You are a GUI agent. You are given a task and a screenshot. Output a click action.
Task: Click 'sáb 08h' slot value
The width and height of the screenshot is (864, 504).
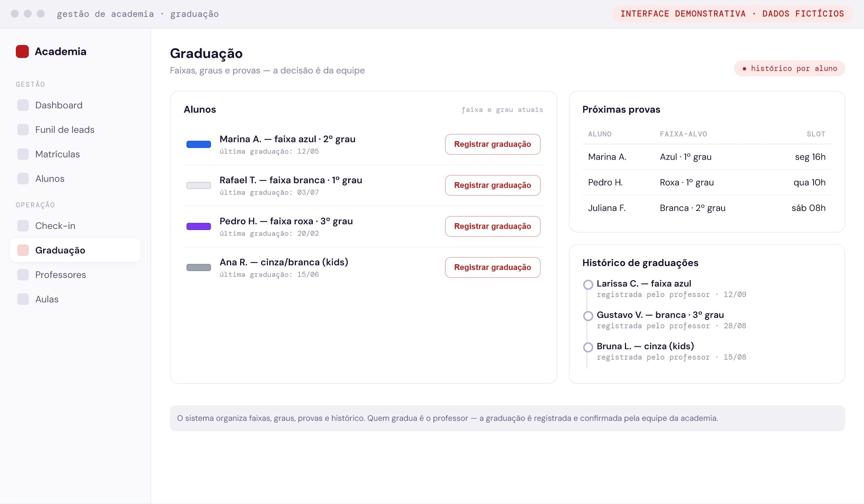[808, 208]
